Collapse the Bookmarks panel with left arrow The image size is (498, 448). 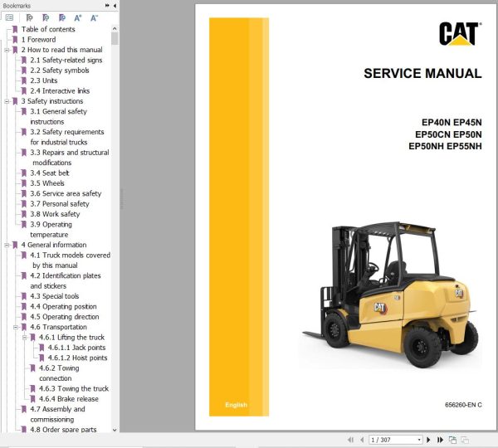click(x=115, y=6)
